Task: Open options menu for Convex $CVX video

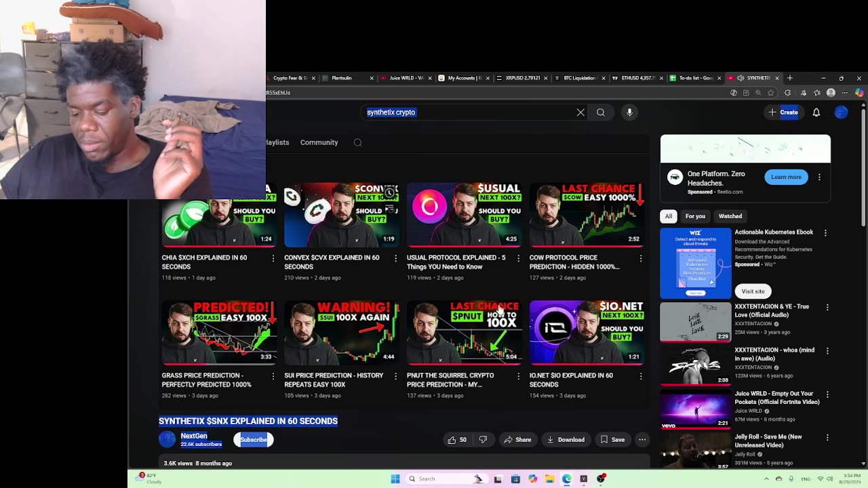Action: point(396,258)
